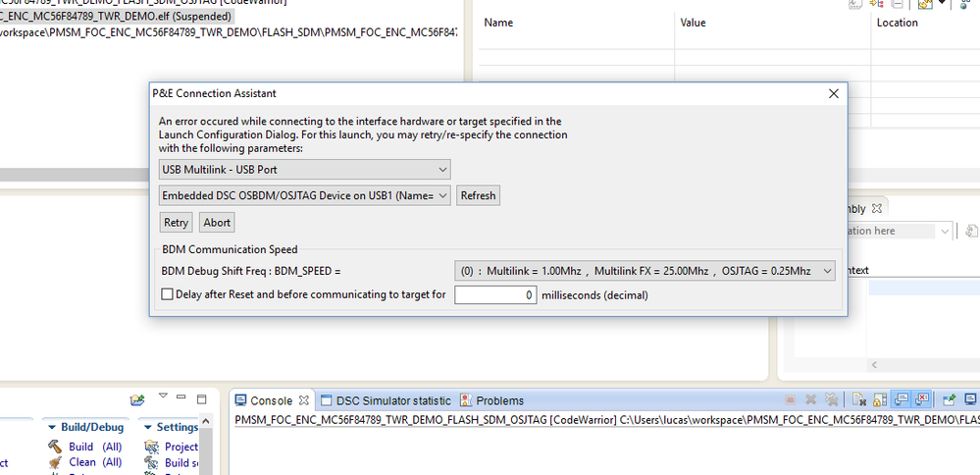
Task: Click the Build hammer icon
Action: [x=55, y=447]
